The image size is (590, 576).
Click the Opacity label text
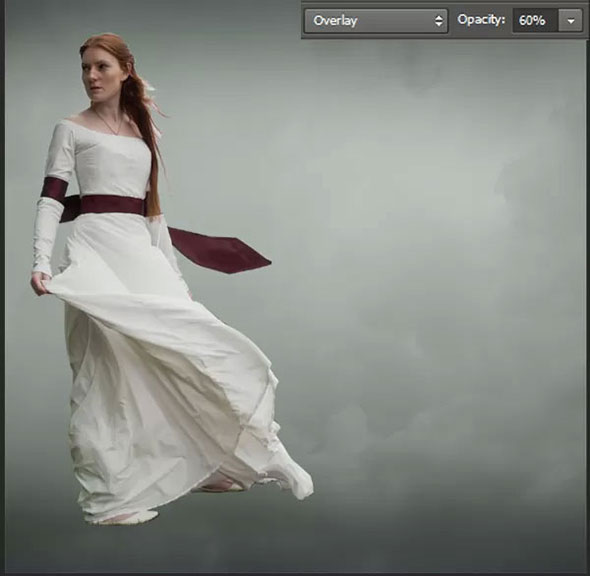pos(481,20)
